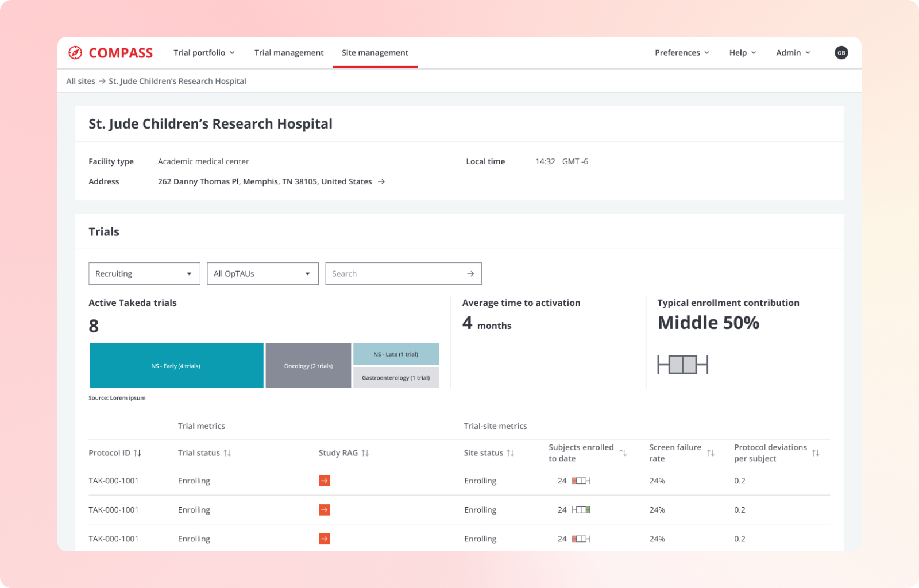This screenshot has width=919, height=588.
Task: Open the All OpTAUs dropdown
Action: [x=262, y=273]
